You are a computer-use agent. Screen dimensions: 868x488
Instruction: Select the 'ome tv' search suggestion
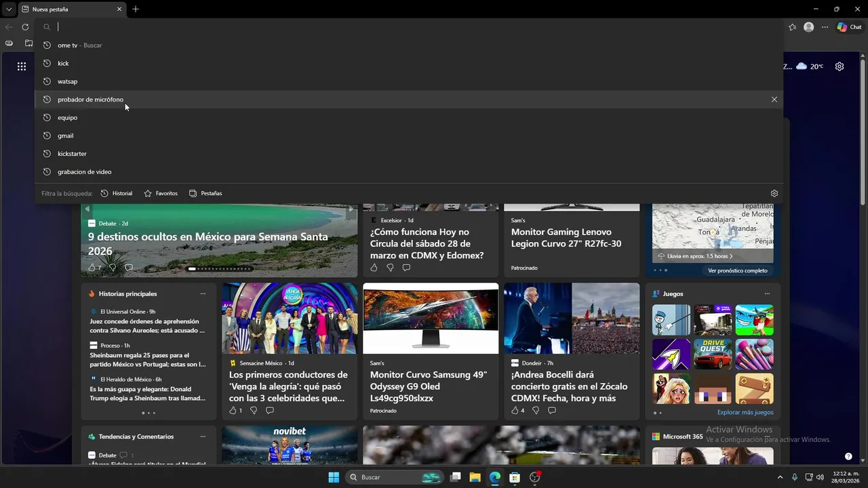point(409,45)
